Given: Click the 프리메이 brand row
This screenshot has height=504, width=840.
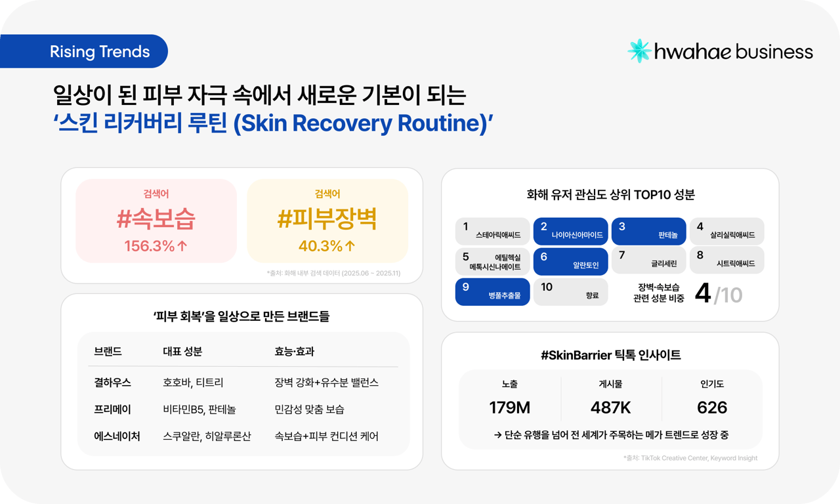Looking at the screenshot, I should [243, 409].
